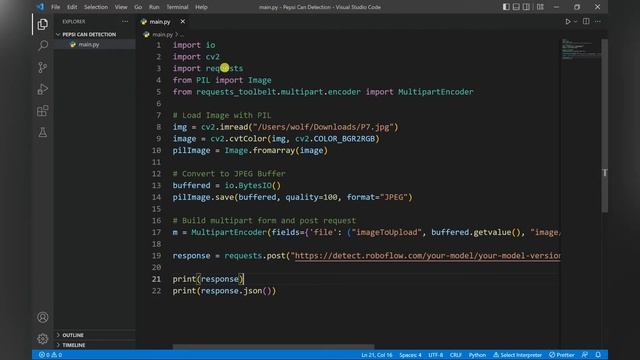The width and height of the screenshot is (640, 360).
Task: Open the Extensions view
Action: point(42,111)
